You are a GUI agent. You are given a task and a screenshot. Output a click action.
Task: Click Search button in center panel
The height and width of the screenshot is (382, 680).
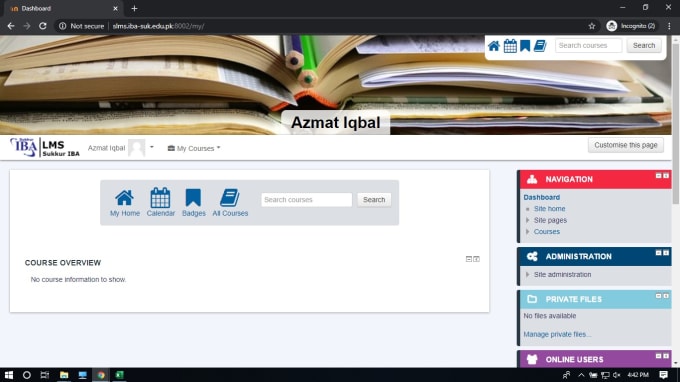374,199
